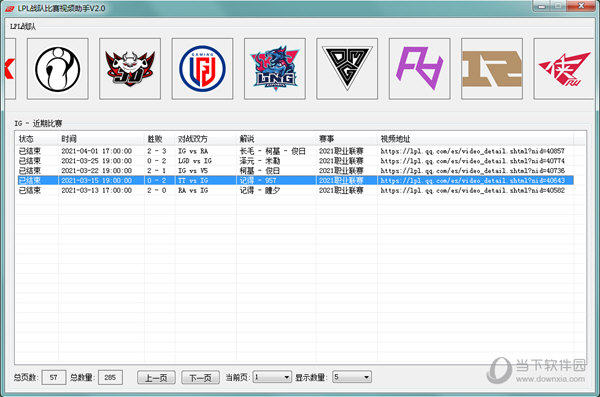600x397 pixels.
Task: Sort by the 胜败 column header
Action: pyautogui.click(x=160, y=139)
